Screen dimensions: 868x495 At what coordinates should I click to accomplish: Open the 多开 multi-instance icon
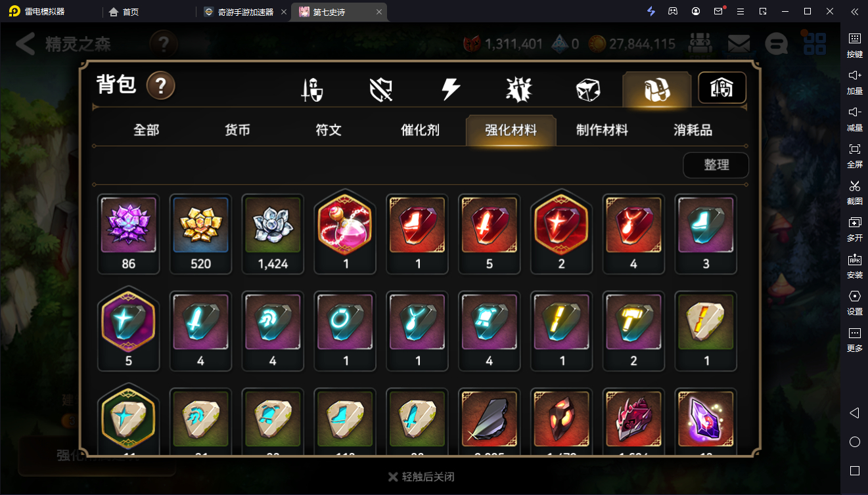pos(854,228)
